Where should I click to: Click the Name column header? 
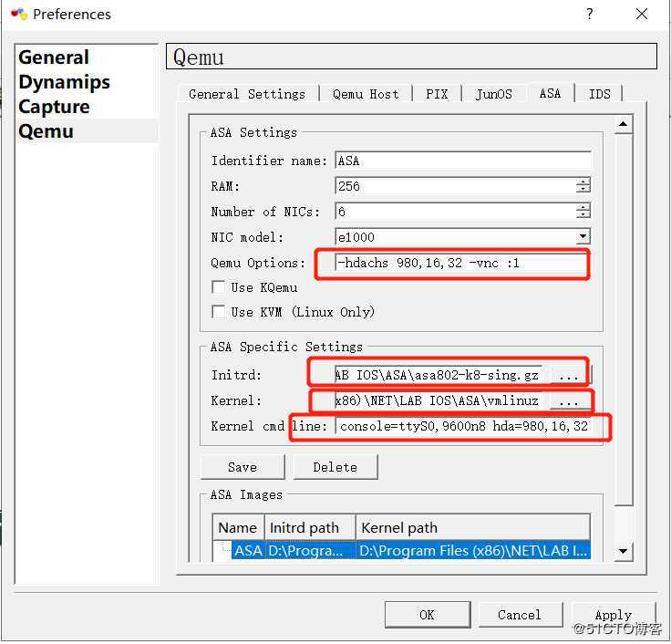coord(238,527)
